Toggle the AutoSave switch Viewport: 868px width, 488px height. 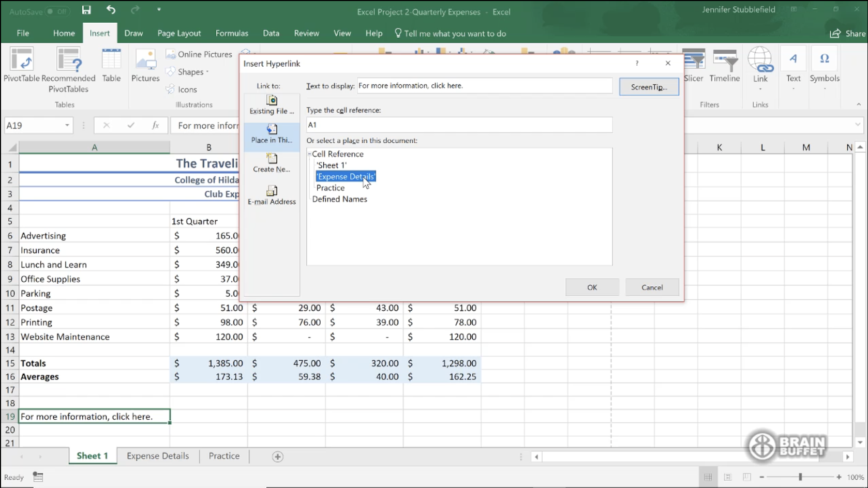coord(56,11)
